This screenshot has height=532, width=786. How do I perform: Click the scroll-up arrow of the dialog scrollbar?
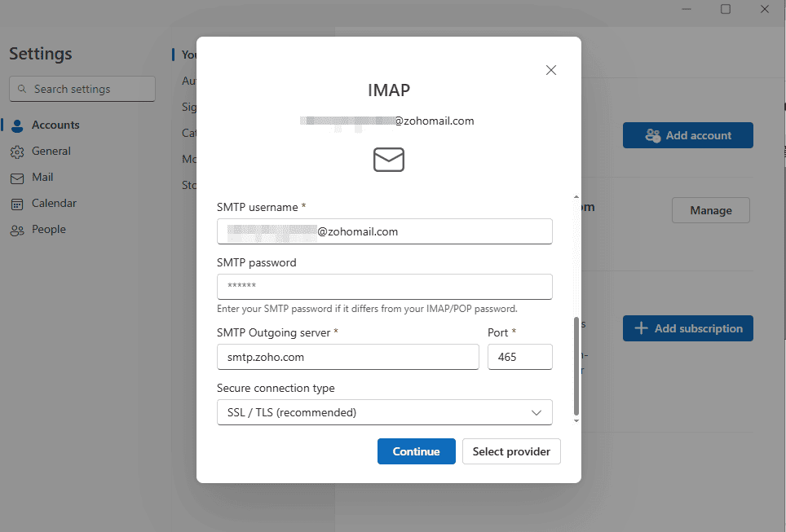coord(576,197)
